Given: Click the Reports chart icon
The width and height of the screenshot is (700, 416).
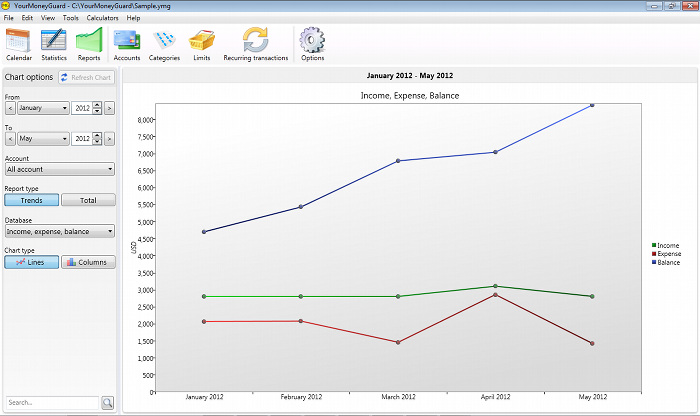Looking at the screenshot, I should click(89, 44).
